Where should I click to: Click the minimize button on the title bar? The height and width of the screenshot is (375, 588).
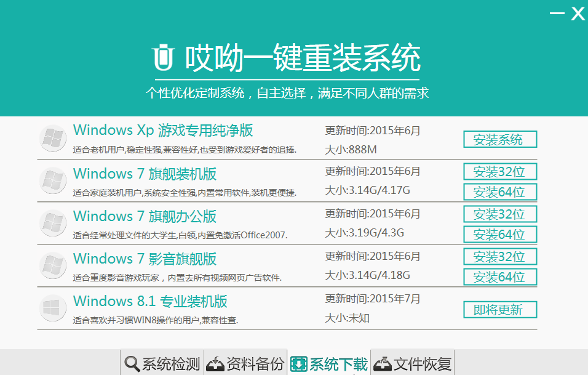(557, 14)
